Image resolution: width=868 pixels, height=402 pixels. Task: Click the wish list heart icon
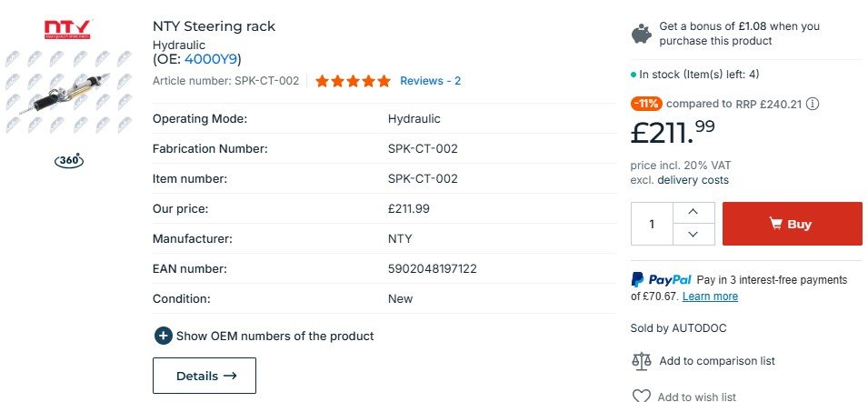point(642,396)
